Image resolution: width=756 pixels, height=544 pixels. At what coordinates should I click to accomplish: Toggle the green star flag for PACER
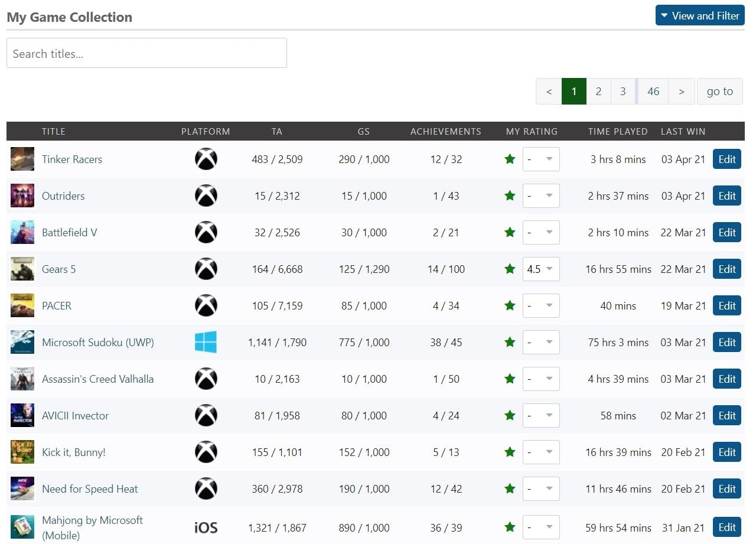[509, 305]
